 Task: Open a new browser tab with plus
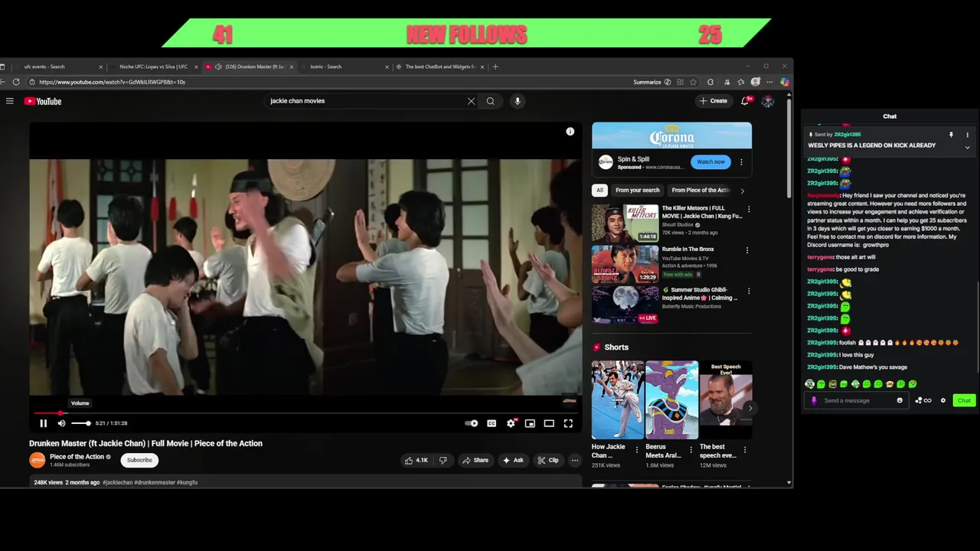(x=495, y=67)
